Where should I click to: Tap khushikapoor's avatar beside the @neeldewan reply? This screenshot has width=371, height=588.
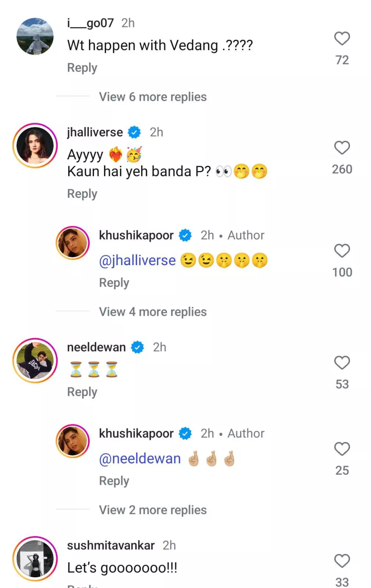[73, 441]
